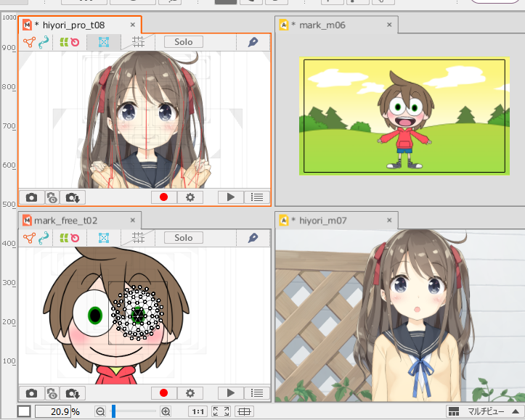Viewport: 525px width, 420px height.
Task: Toggle Solo mode in mark_free_t02 view
Action: [183, 238]
